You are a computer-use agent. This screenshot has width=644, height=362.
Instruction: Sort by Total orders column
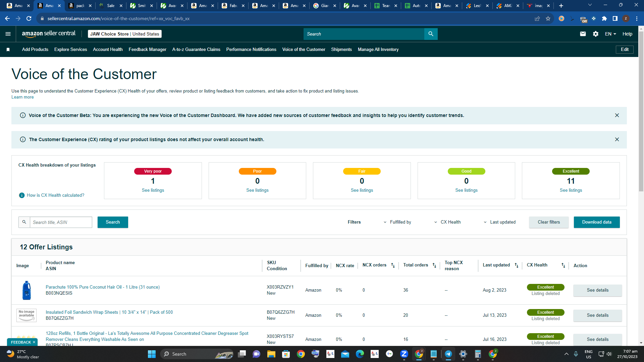[x=434, y=265]
